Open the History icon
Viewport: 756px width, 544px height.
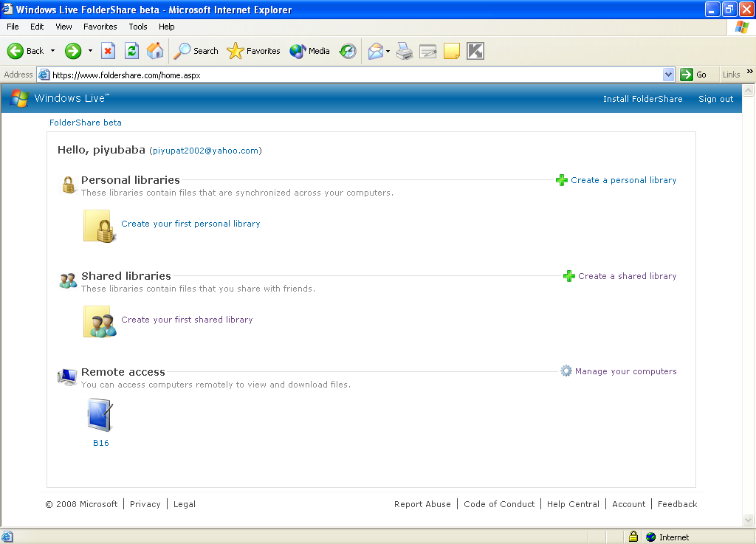[348, 51]
